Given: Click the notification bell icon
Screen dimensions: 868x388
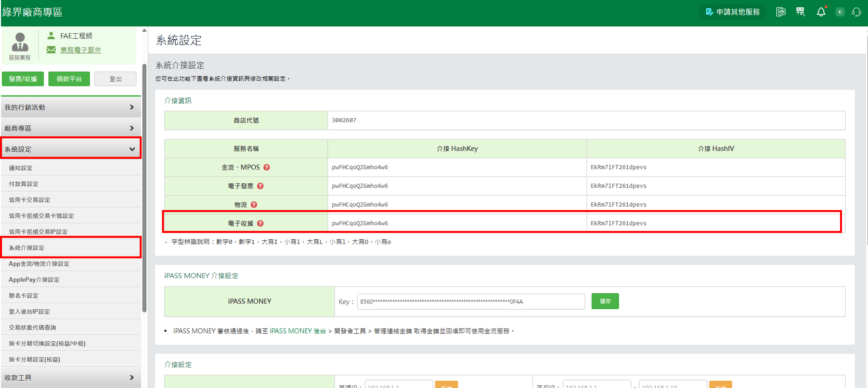Looking at the screenshot, I should coord(821,12).
